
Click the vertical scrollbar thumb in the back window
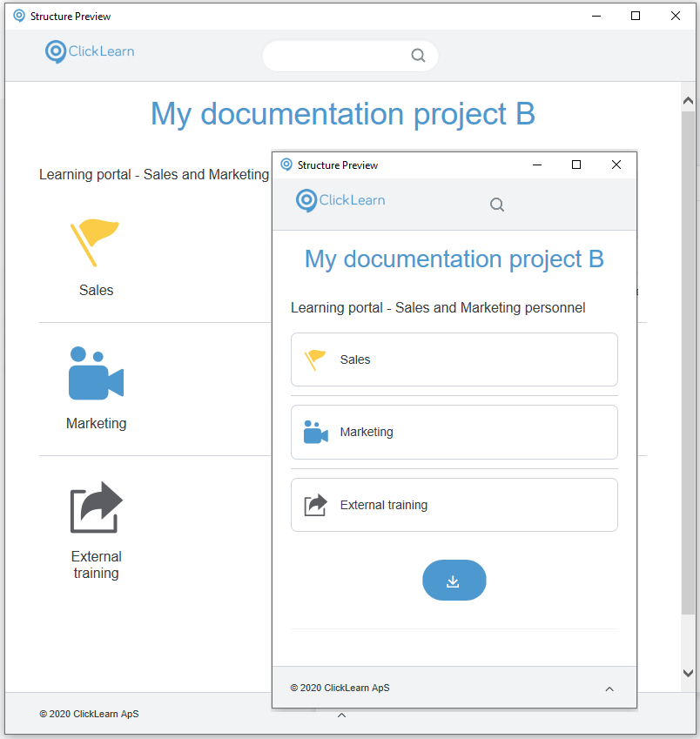(688, 363)
